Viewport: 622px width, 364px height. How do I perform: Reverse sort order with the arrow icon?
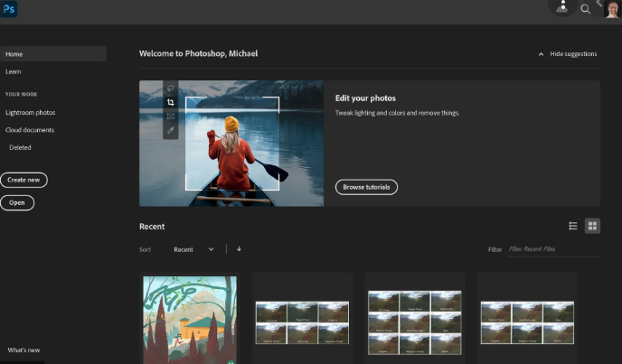point(239,249)
